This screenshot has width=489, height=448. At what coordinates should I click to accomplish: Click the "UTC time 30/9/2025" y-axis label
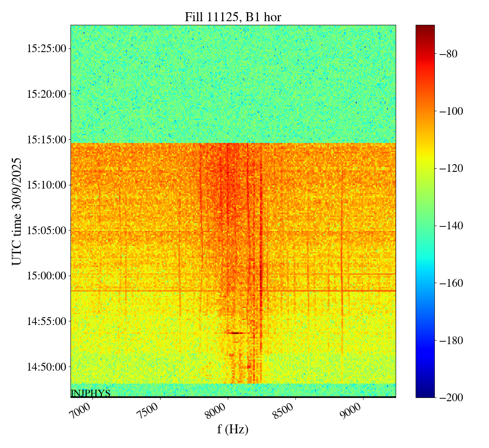[16, 211]
